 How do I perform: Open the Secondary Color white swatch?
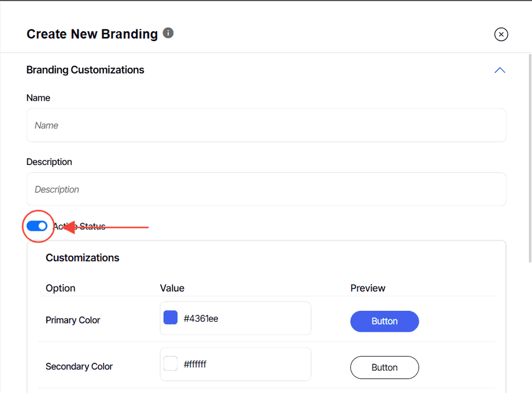tap(171, 364)
